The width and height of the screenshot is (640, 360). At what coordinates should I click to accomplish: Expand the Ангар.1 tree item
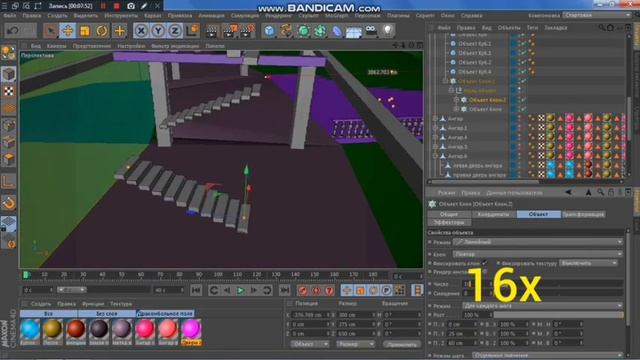pos(435,128)
